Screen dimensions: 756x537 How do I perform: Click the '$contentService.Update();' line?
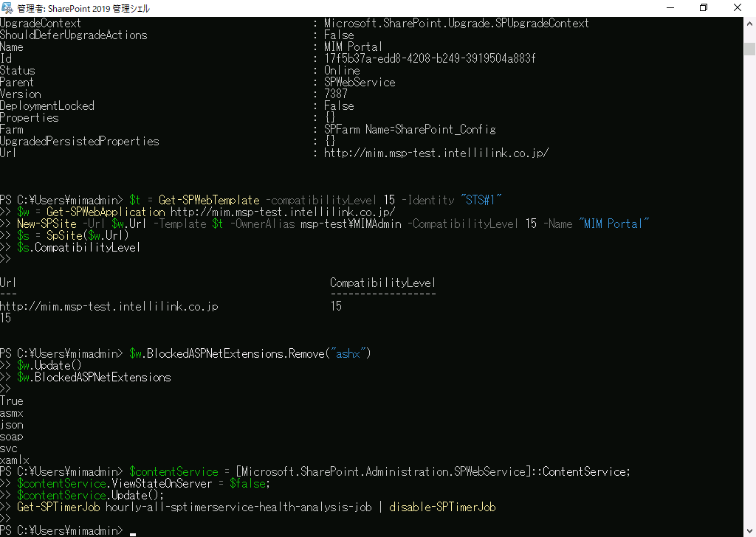[x=91, y=496]
